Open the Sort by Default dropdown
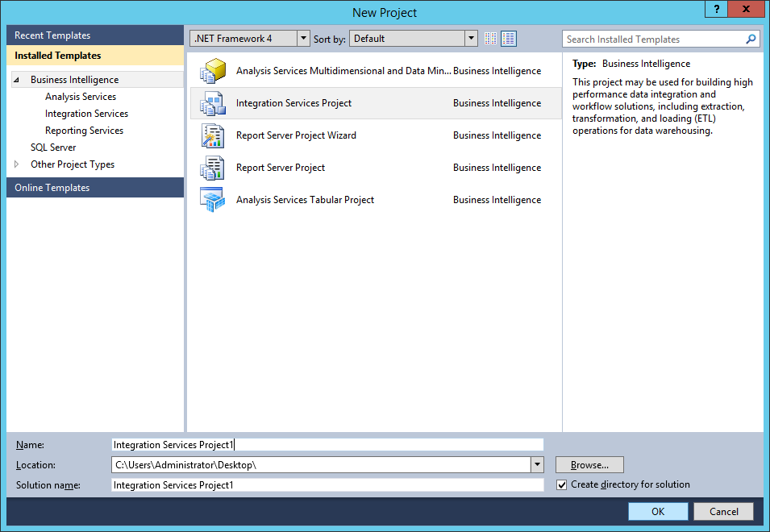The height and width of the screenshot is (532, 770). (470, 38)
